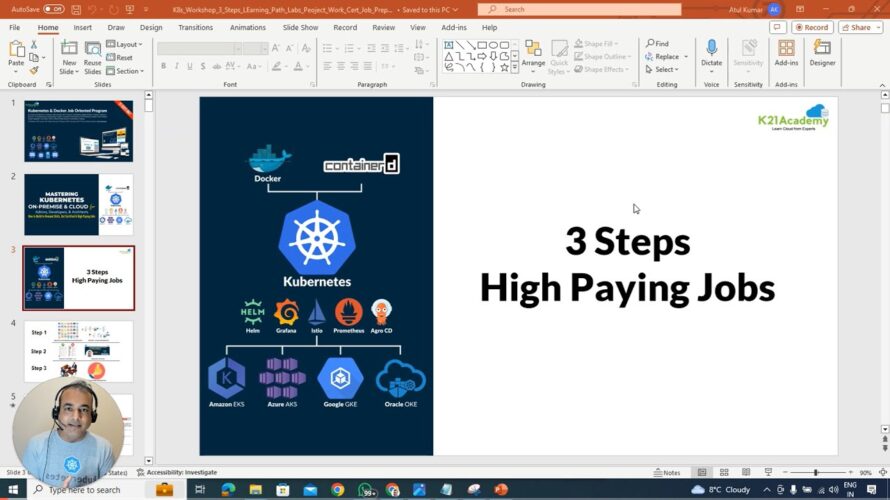Switch to Reading View icon

pyautogui.click(x=746, y=472)
